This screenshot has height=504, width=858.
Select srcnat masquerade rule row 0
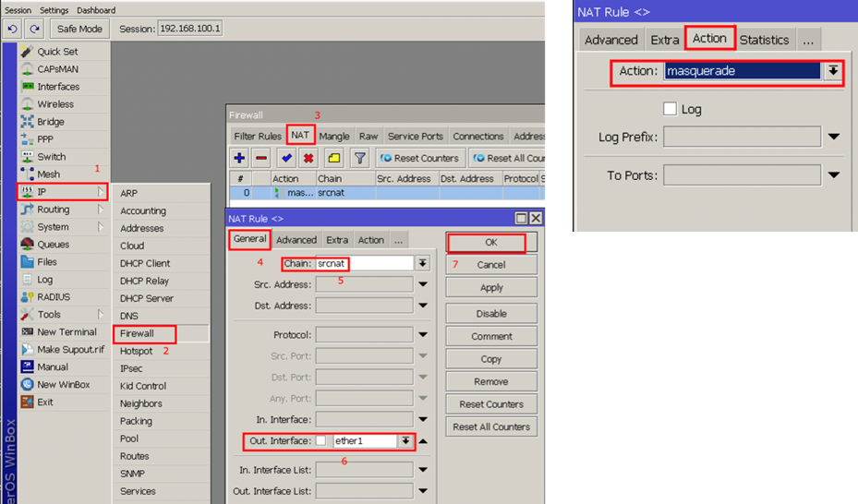coord(386,192)
